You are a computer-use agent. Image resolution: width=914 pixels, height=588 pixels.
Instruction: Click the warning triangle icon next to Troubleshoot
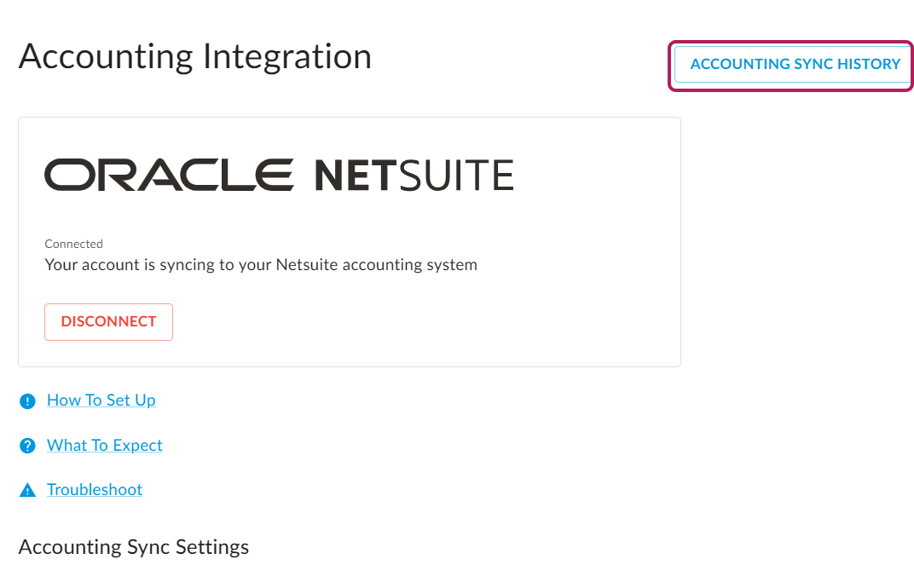[x=28, y=490]
